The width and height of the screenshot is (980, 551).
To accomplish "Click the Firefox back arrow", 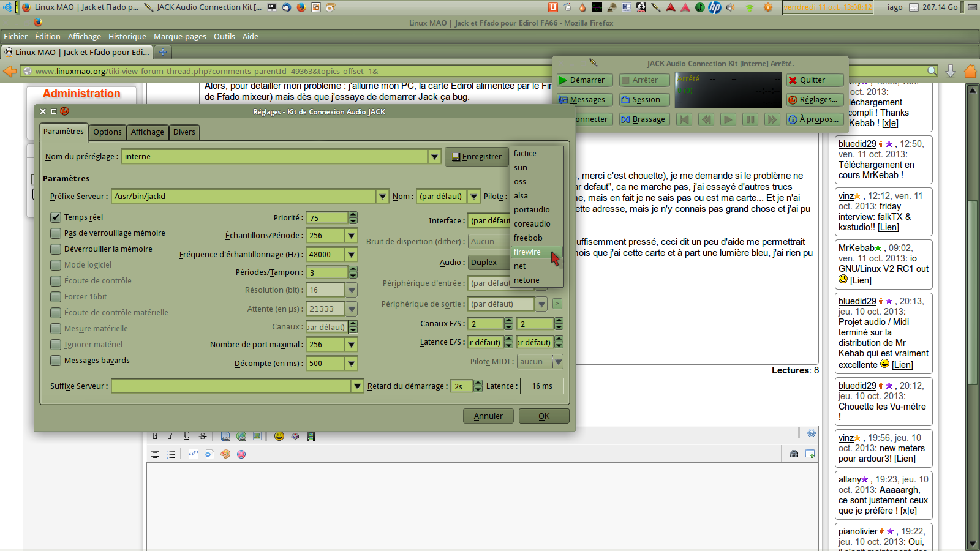I will click(x=10, y=71).
